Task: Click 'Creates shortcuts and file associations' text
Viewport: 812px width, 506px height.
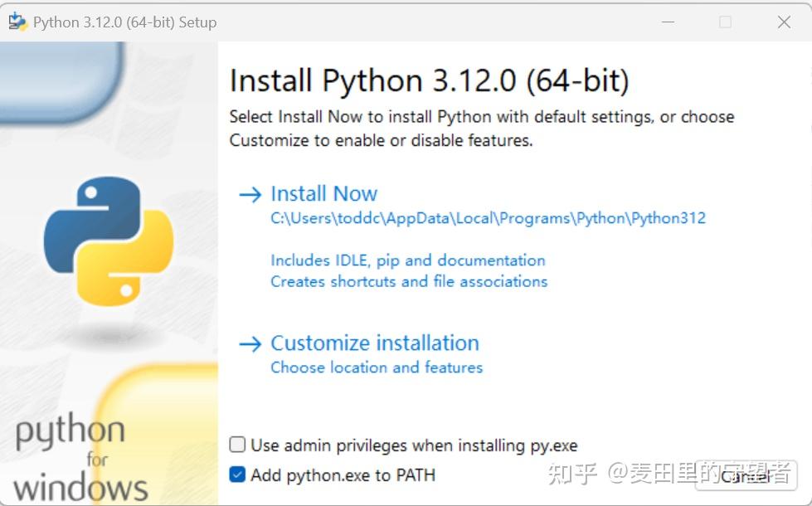Action: (x=409, y=282)
